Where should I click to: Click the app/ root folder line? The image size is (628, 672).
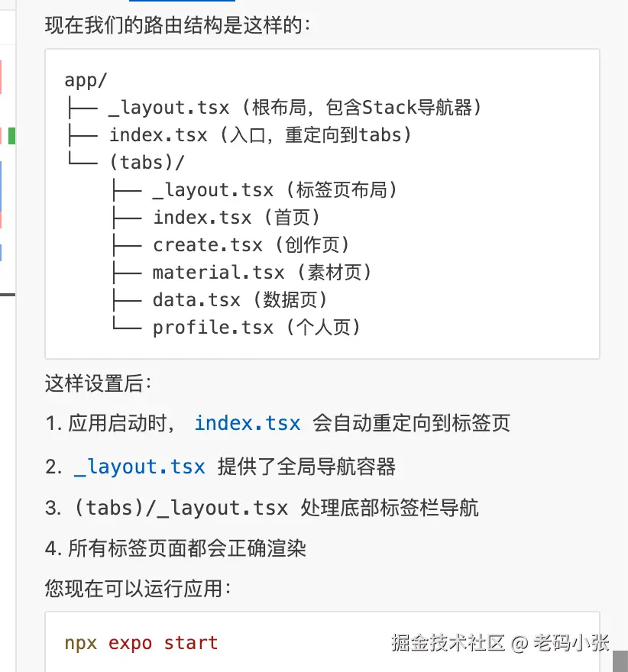(86, 80)
